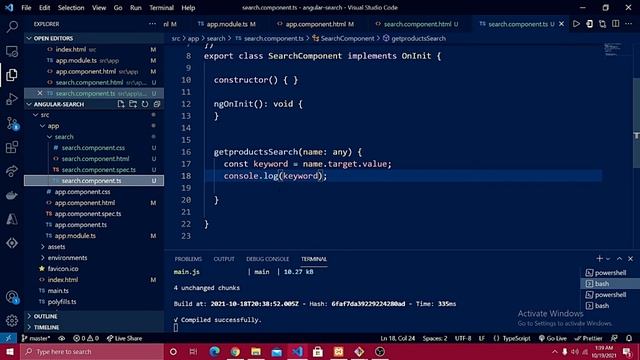Open the Search view in activity bar

(12, 27)
